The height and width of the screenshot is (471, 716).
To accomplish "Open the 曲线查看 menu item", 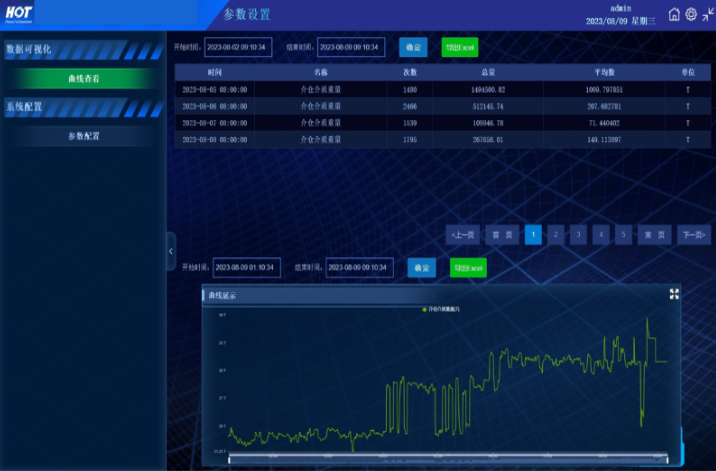I will (x=84, y=79).
